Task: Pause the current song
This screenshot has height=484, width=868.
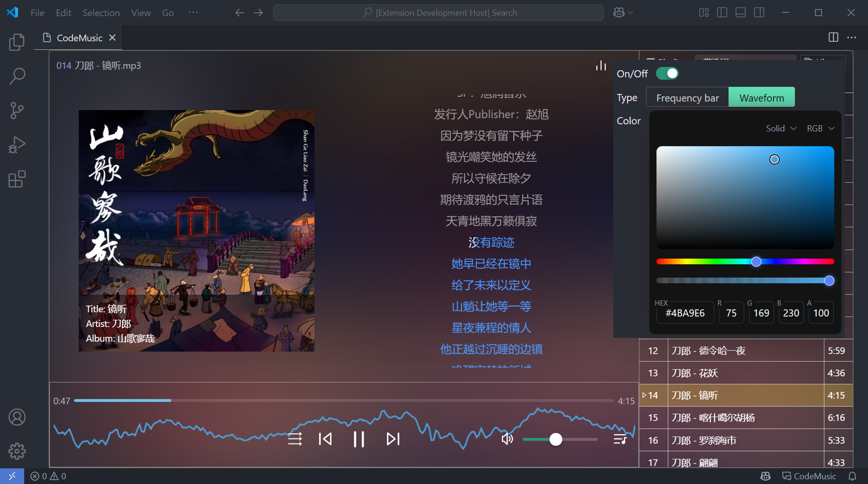Action: coord(359,439)
